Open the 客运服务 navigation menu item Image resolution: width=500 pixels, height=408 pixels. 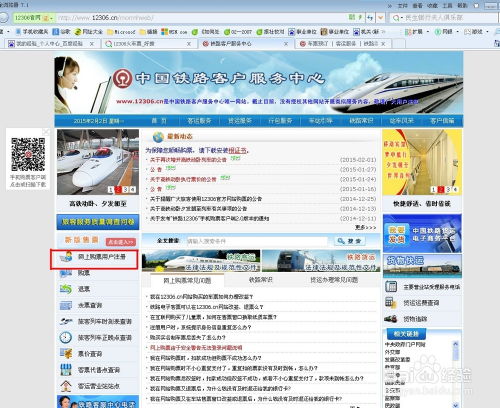(199, 121)
